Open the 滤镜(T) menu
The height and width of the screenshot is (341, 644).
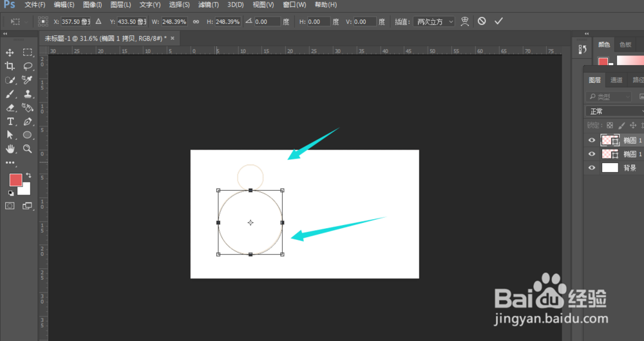pyautogui.click(x=209, y=5)
